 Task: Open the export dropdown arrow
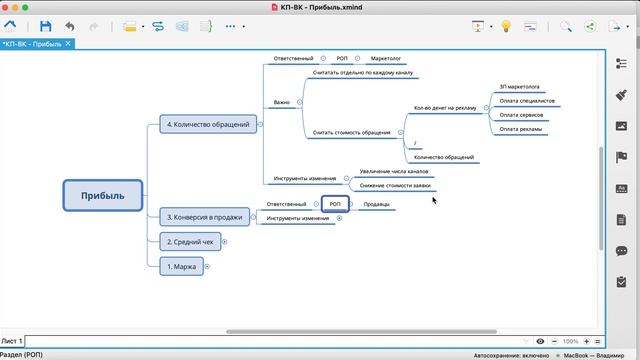tap(627, 27)
